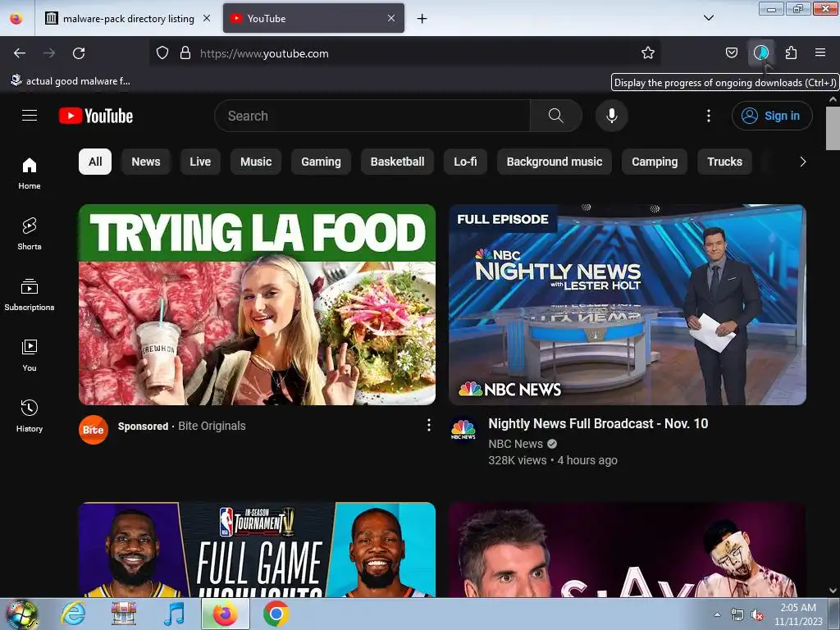Close the malware-pack directory listing tab

tap(206, 18)
